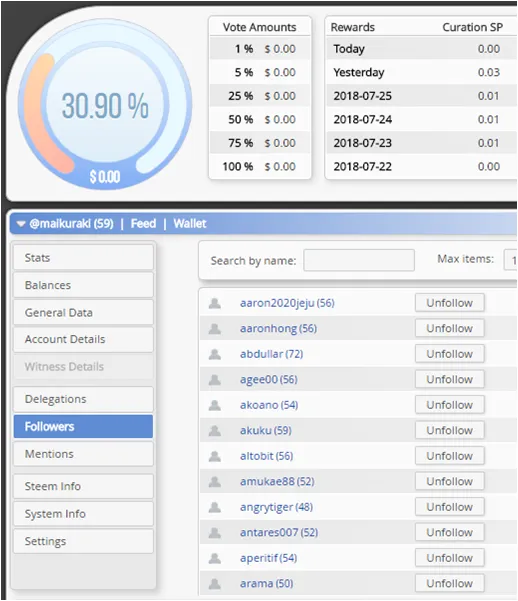Unfollow akuku
518x601 pixels.
pyautogui.click(x=449, y=430)
